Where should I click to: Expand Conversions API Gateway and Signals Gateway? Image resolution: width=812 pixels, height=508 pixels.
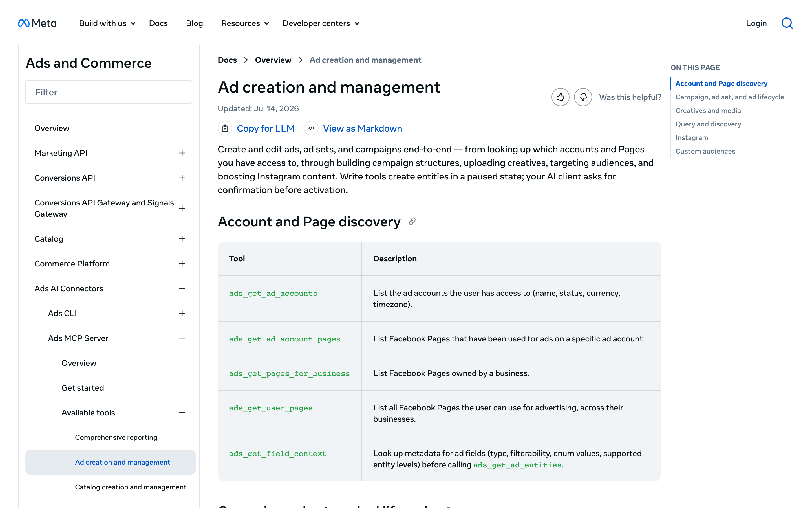tap(182, 208)
